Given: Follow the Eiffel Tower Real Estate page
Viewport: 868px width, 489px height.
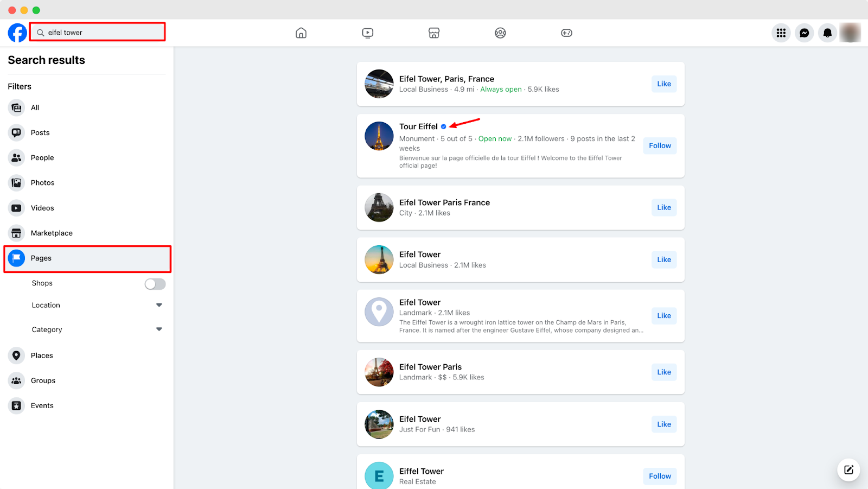Looking at the screenshot, I should click(x=660, y=476).
